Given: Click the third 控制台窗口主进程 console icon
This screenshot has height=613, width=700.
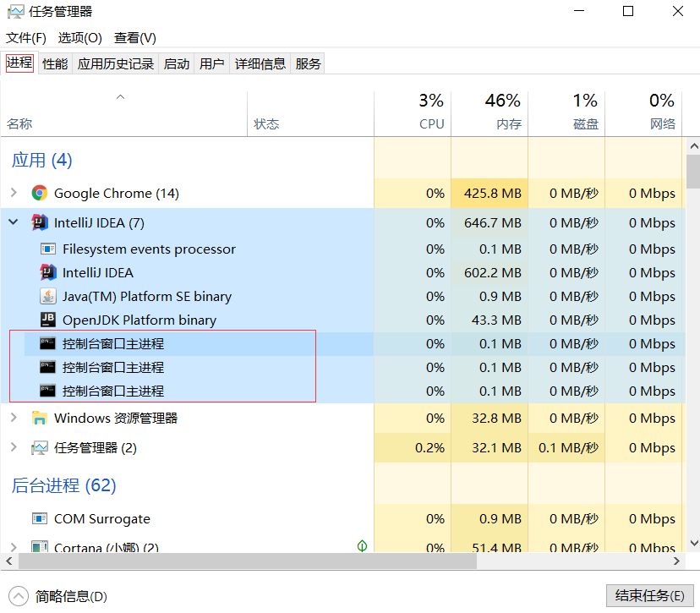Looking at the screenshot, I should (x=48, y=391).
